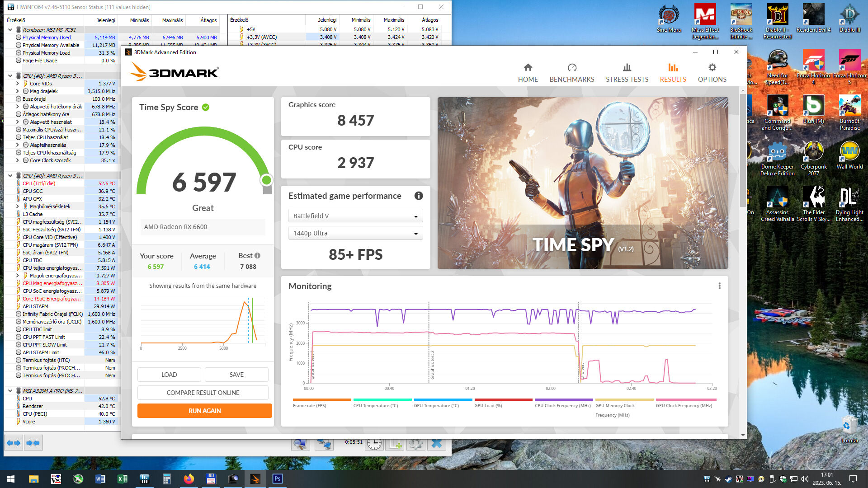The height and width of the screenshot is (488, 868).
Task: Open Windows Start menu
Action: click(11, 479)
